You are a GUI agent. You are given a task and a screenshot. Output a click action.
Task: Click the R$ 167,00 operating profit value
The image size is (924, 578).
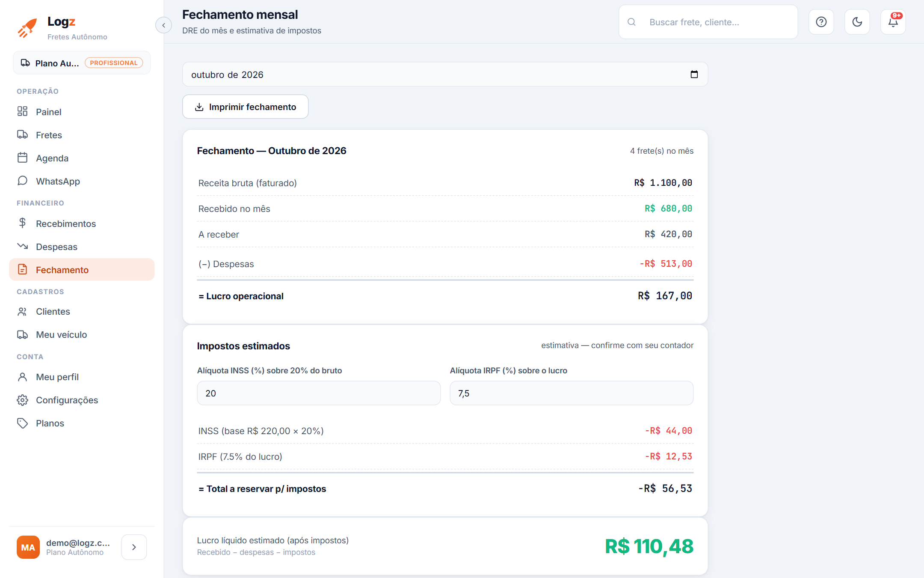click(665, 296)
